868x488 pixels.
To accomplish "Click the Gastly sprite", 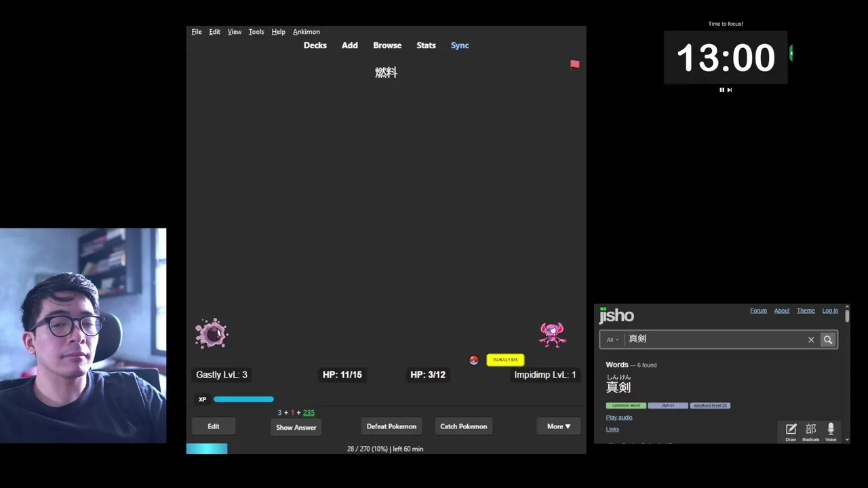I will point(212,333).
